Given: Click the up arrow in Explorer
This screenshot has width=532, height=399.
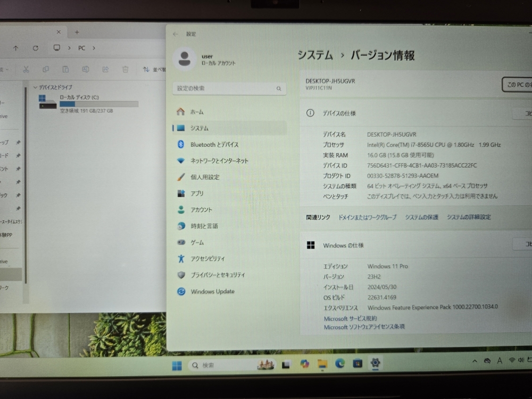Looking at the screenshot, I should (15, 48).
